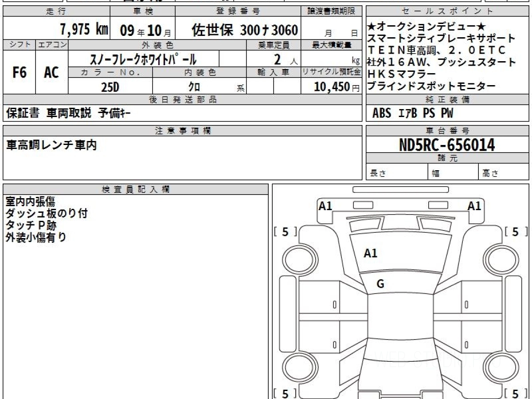Click the ABS エアB PS PW equipment line

413,113
